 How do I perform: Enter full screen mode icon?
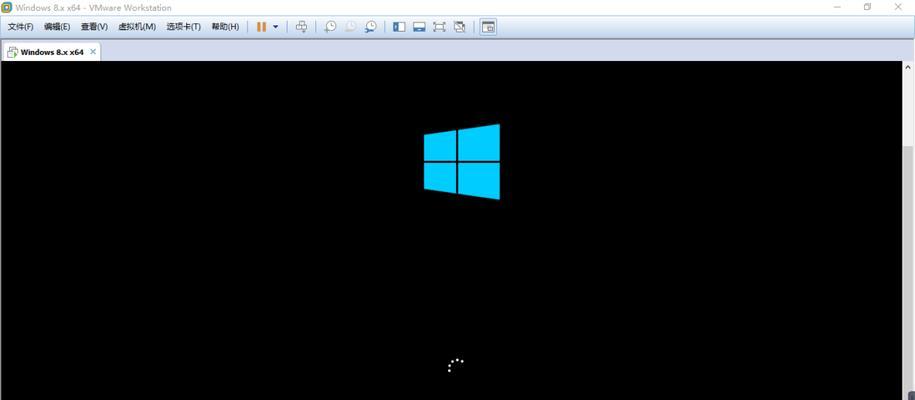click(439, 27)
